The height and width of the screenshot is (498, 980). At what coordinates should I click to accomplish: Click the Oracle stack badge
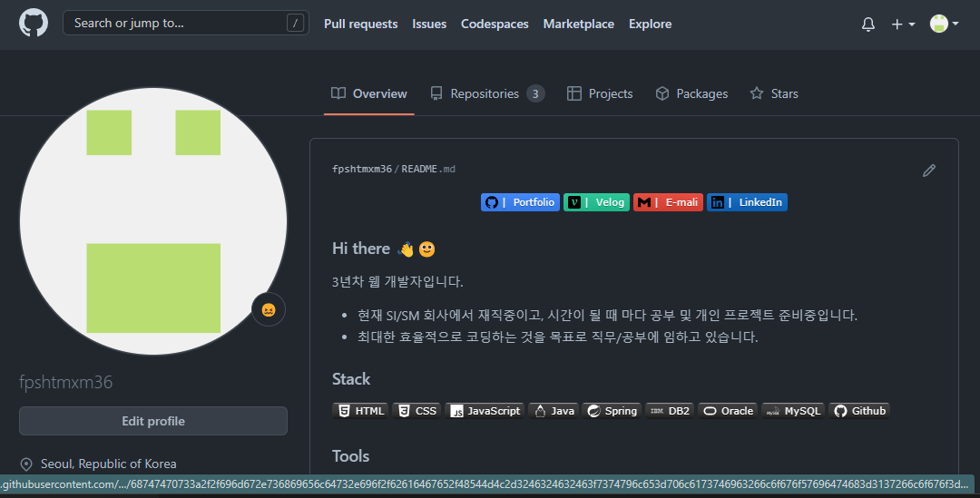click(x=728, y=411)
